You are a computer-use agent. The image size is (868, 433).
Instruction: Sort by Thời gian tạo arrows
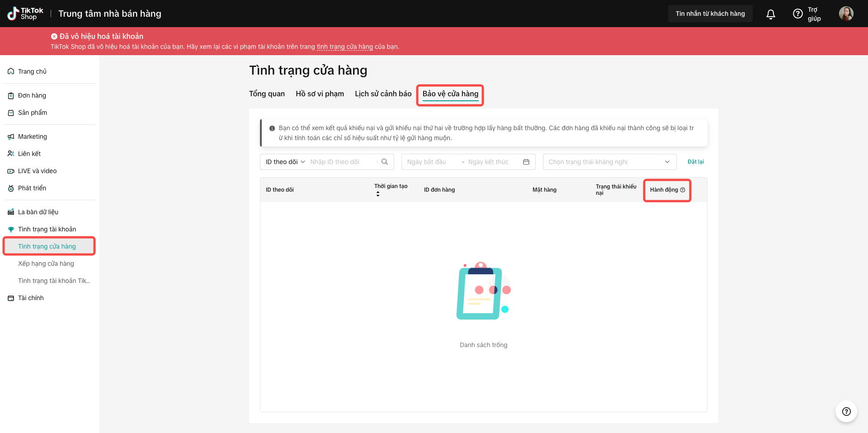[x=378, y=194]
